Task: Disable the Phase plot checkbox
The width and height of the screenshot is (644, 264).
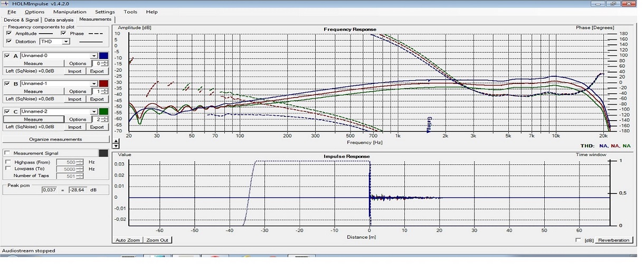Action: [64, 33]
